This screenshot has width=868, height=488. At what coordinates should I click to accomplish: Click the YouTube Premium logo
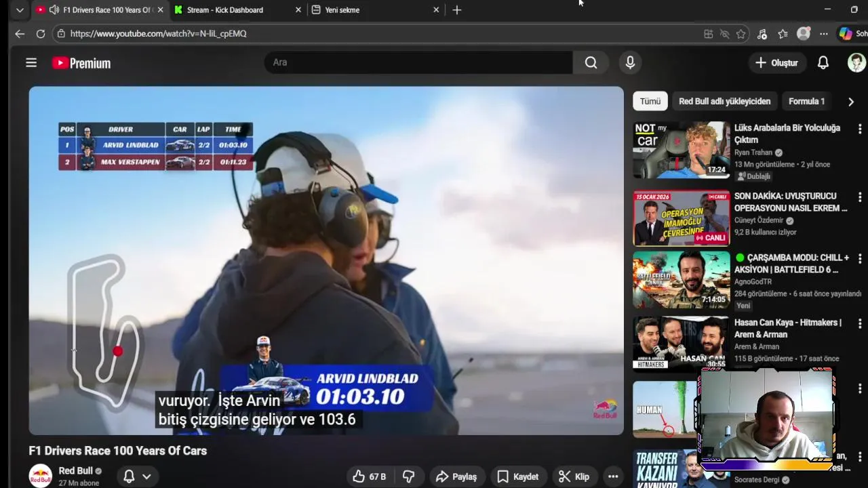point(81,63)
